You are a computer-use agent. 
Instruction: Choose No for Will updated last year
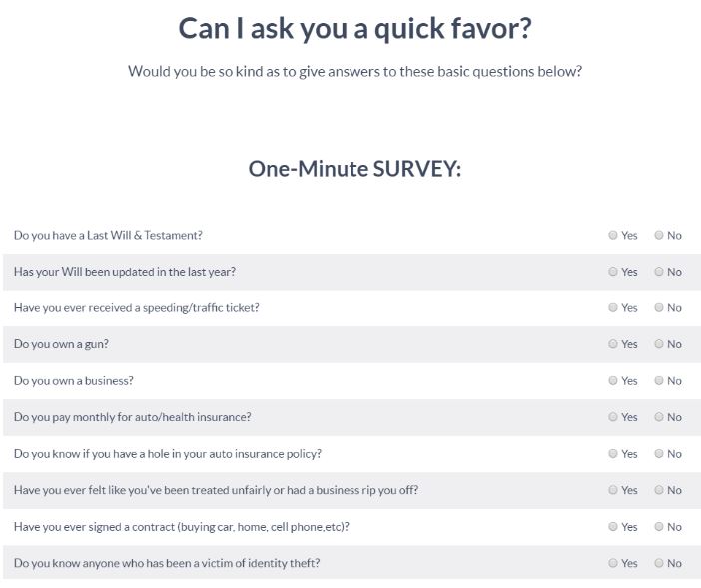pyautogui.click(x=658, y=272)
